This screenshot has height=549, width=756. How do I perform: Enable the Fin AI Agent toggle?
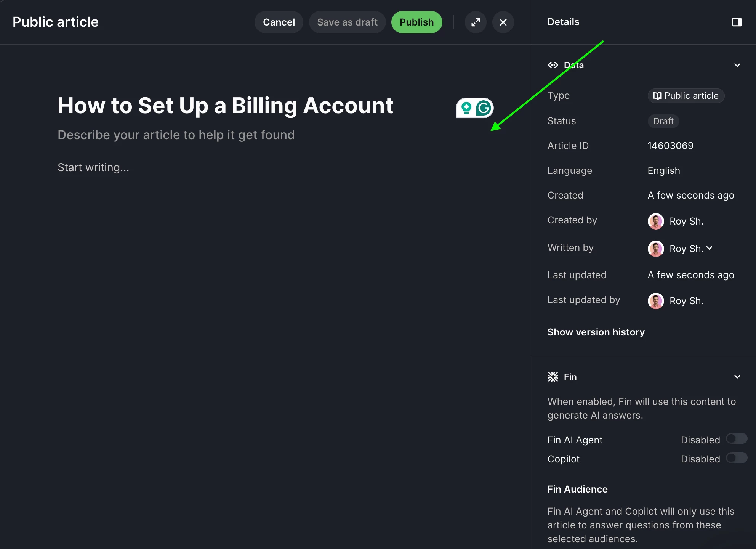[x=737, y=439]
